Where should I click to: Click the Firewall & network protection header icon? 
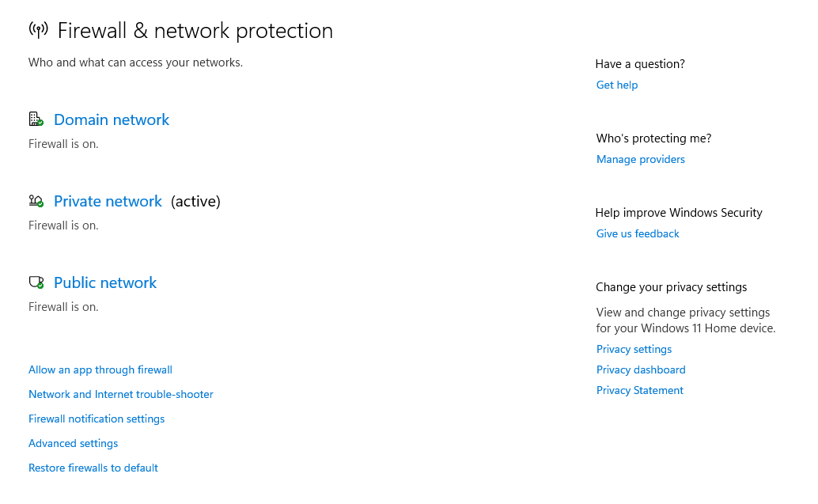pyautogui.click(x=37, y=28)
